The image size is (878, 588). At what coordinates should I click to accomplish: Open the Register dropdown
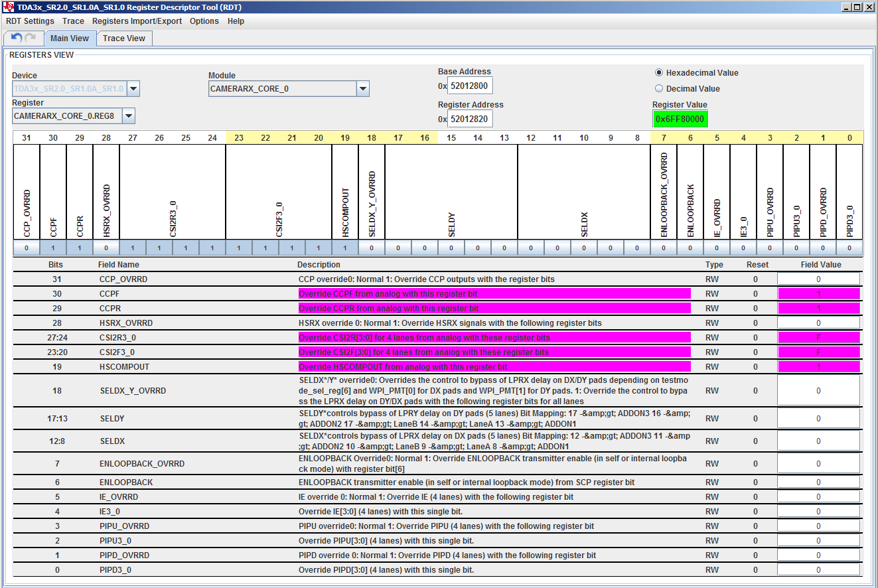[x=129, y=116]
